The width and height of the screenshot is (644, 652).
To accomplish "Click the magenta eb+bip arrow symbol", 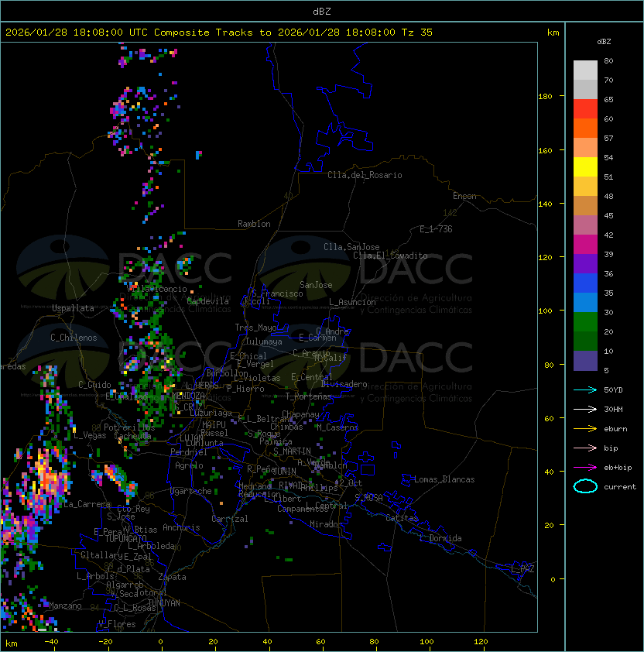I will (x=586, y=467).
